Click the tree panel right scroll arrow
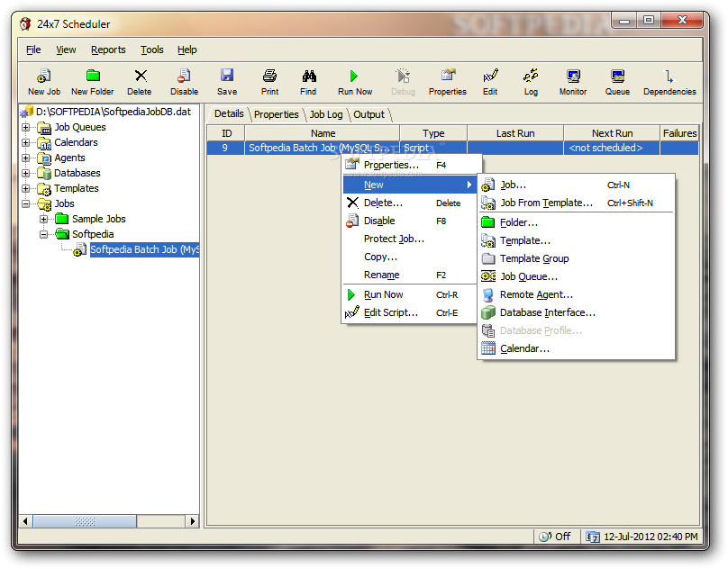Image resolution: width=728 pixels, height=569 pixels. point(192,521)
